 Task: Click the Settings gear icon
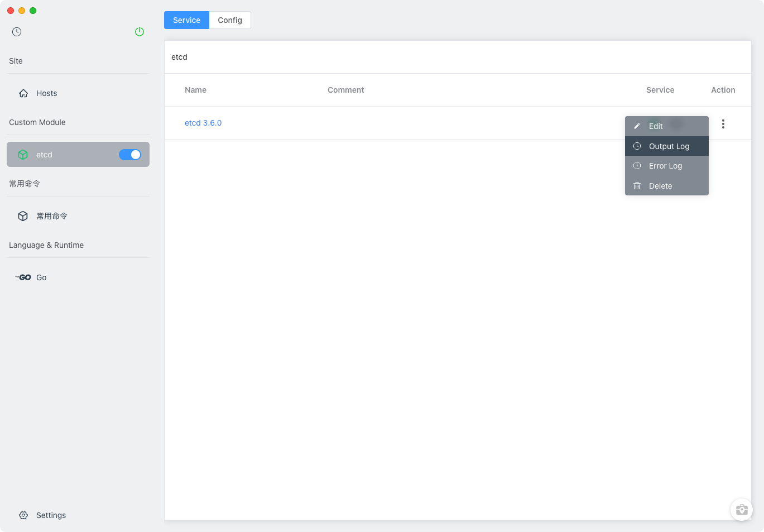[23, 515]
